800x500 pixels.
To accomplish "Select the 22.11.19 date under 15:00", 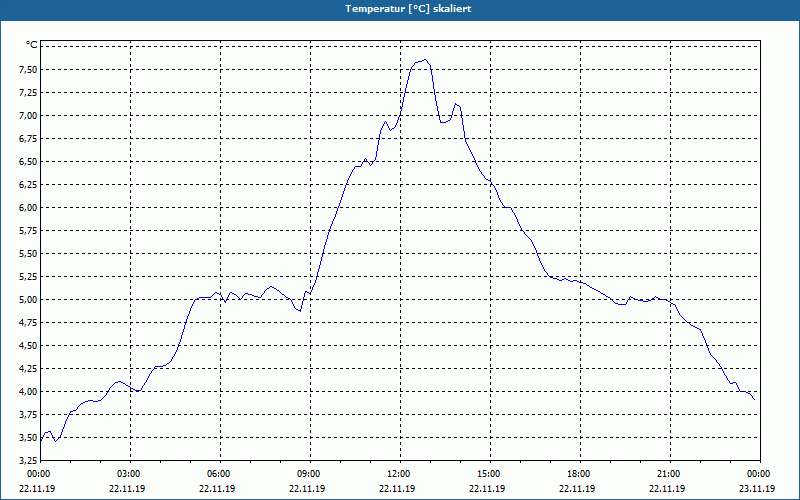I will (x=487, y=489).
